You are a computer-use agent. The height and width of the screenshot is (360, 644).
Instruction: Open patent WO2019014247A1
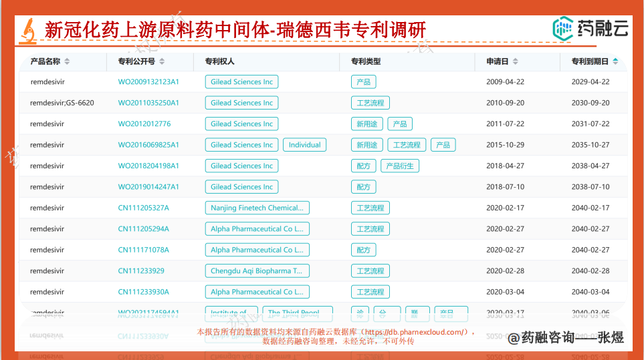point(148,187)
